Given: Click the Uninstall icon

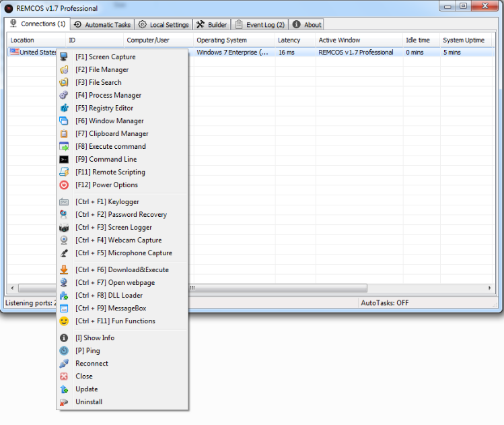Looking at the screenshot, I should [x=64, y=402].
